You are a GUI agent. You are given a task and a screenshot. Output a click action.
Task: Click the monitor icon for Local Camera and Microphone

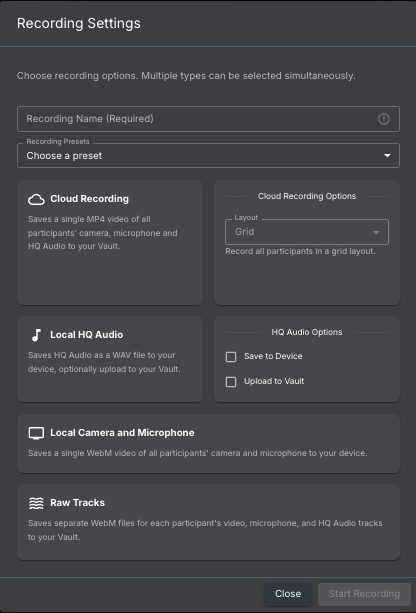pyautogui.click(x=36, y=433)
